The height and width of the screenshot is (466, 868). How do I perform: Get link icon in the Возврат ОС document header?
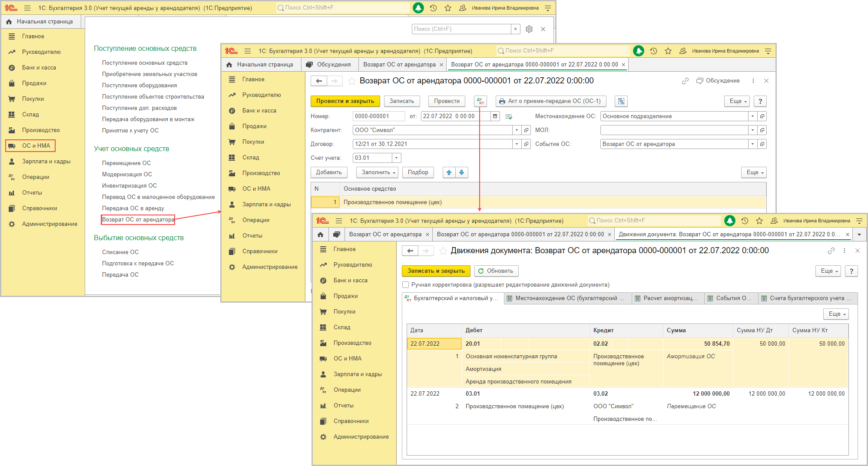pos(685,81)
